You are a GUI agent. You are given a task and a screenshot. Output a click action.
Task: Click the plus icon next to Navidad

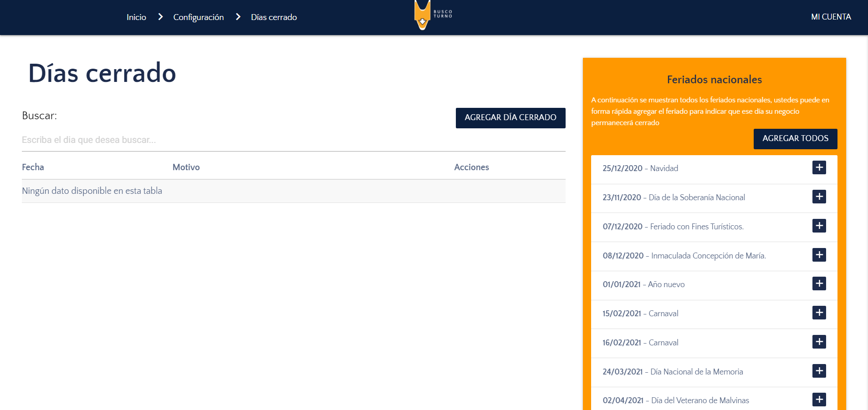tap(819, 167)
